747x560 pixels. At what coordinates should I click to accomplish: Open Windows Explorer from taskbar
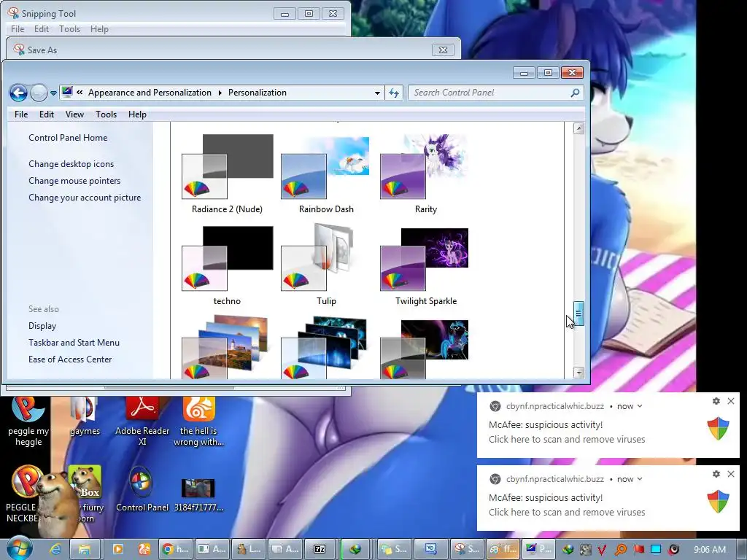84,549
